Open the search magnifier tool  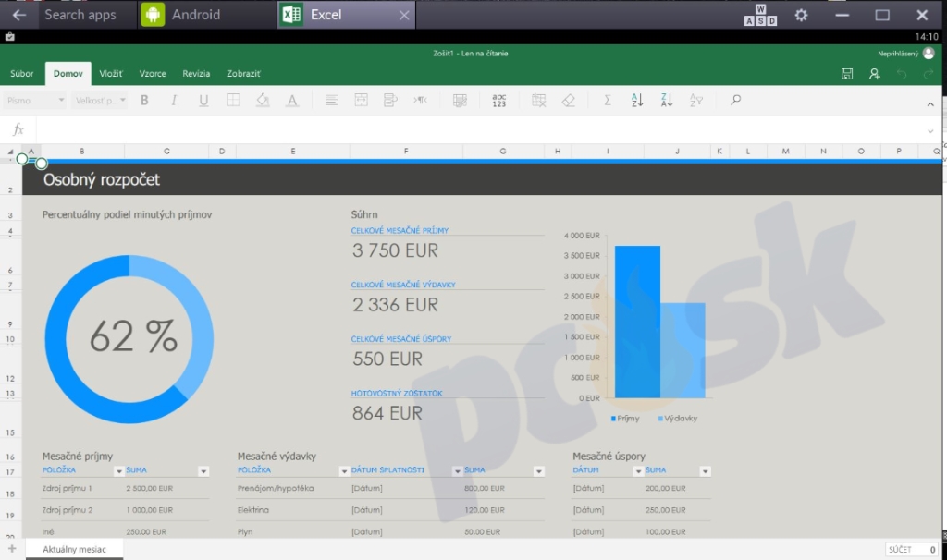tap(736, 101)
